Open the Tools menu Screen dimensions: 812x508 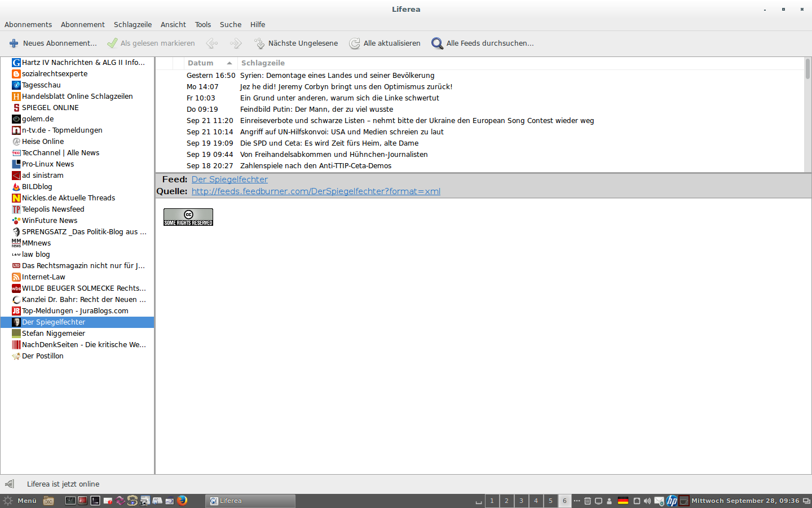[x=203, y=24]
